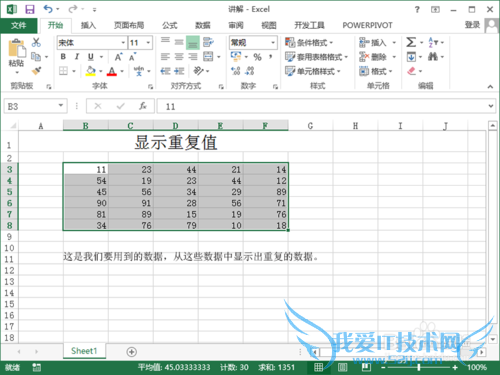Screen dimensions: 500x375
Task: Click the Copy icon under Cut
Action: (36, 57)
